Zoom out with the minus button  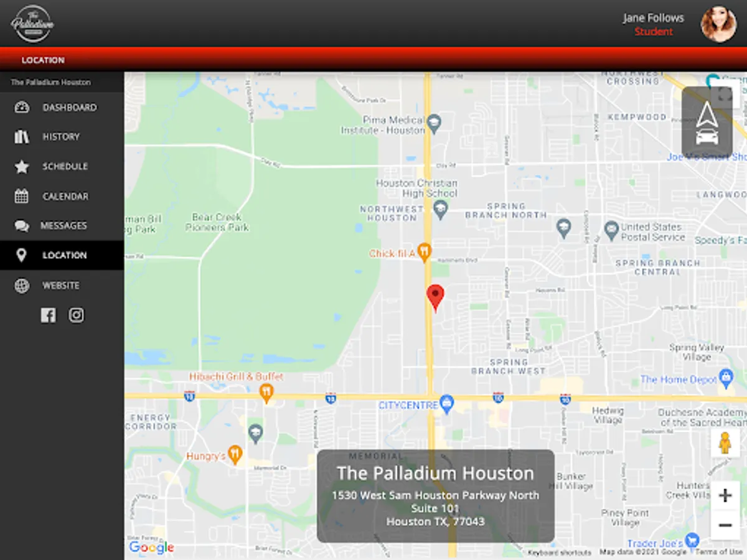pyautogui.click(x=725, y=525)
